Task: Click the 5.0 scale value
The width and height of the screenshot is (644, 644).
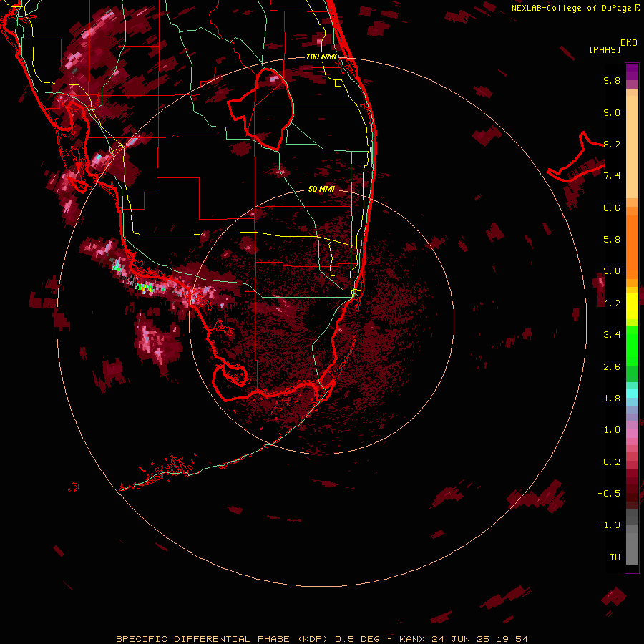Action: tap(612, 271)
